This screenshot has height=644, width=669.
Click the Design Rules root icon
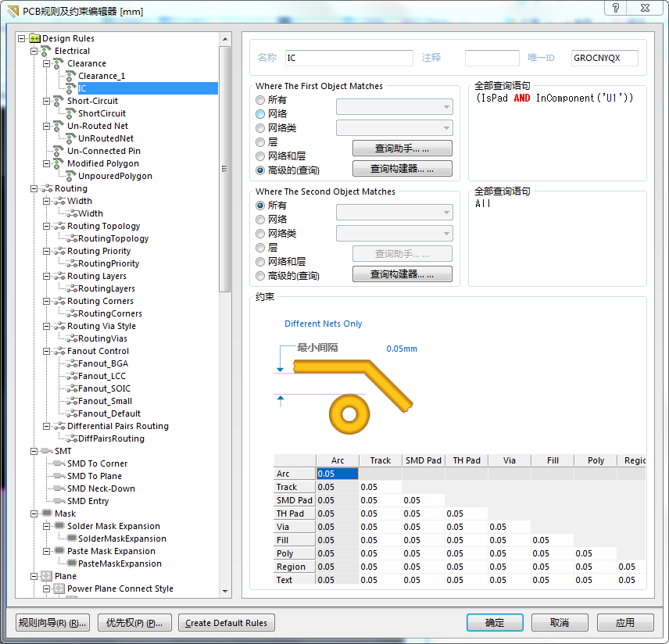[x=34, y=38]
